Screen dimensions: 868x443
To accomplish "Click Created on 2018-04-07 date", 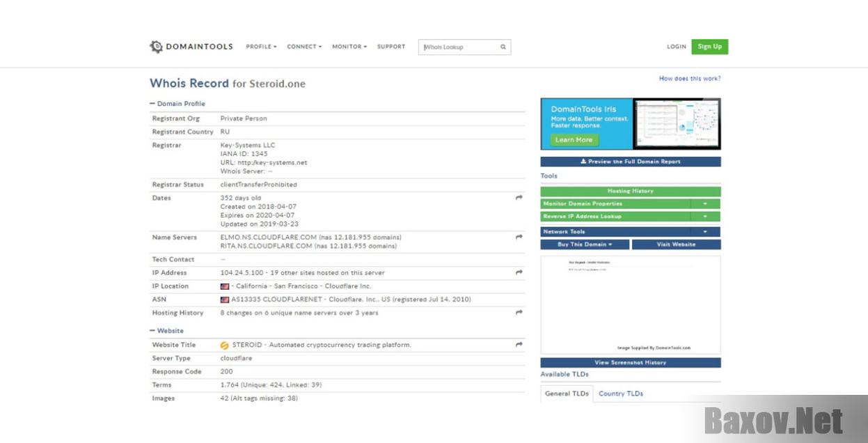I will pyautogui.click(x=258, y=207).
